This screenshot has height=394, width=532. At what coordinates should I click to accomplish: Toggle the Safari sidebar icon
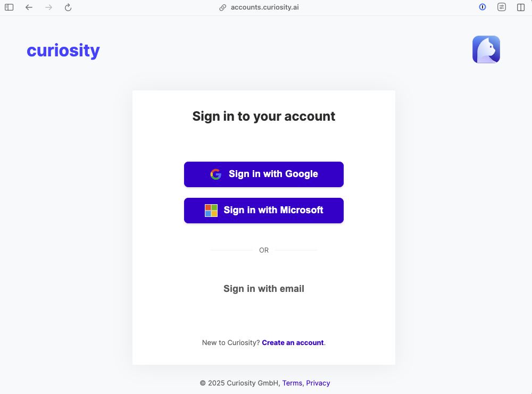click(x=9, y=7)
